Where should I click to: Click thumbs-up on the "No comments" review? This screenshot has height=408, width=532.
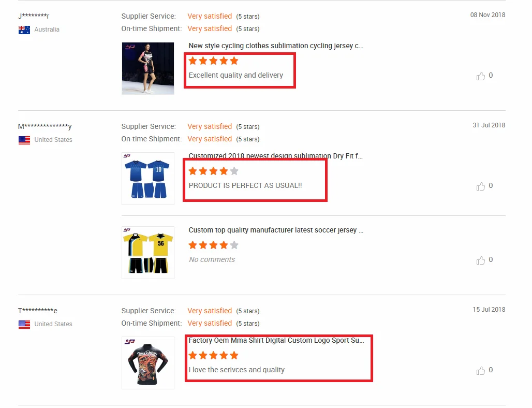pyautogui.click(x=481, y=260)
